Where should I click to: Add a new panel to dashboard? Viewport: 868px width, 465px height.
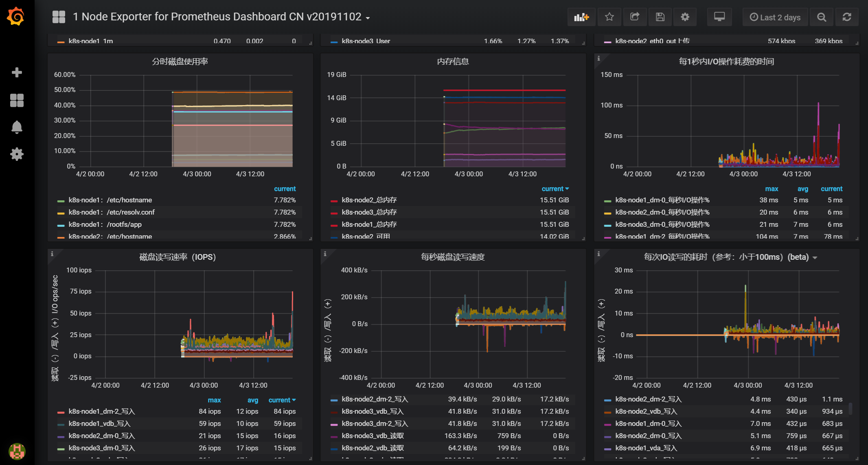click(x=581, y=17)
